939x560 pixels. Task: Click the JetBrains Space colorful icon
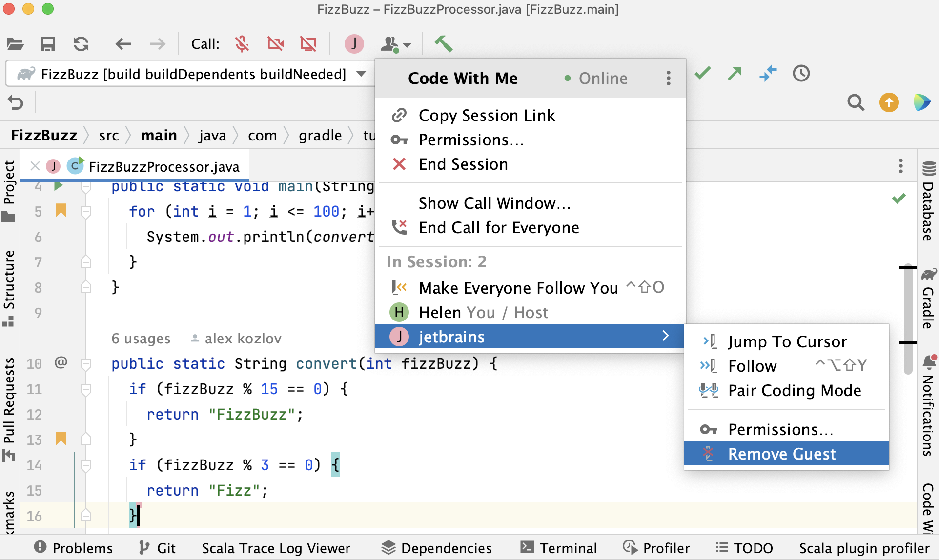[922, 102]
